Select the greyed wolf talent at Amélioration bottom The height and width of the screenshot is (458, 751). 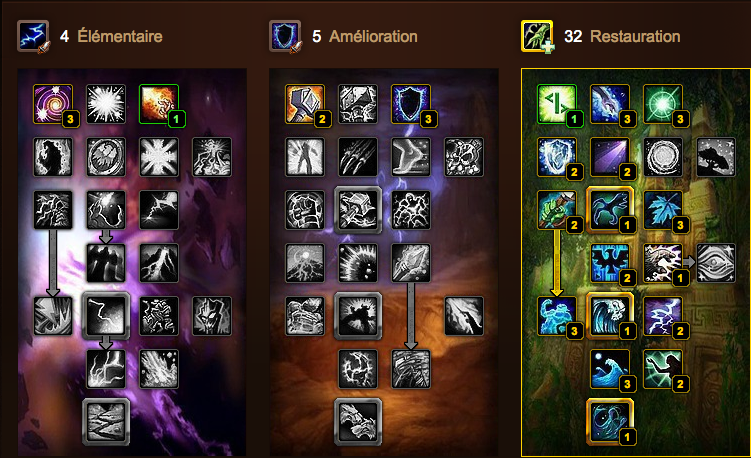pyautogui.click(x=358, y=422)
